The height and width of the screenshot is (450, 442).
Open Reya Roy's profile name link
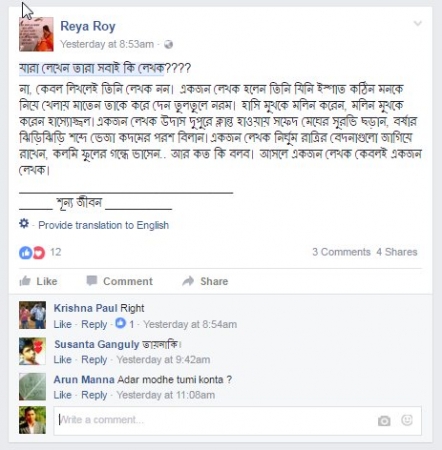[x=88, y=26]
